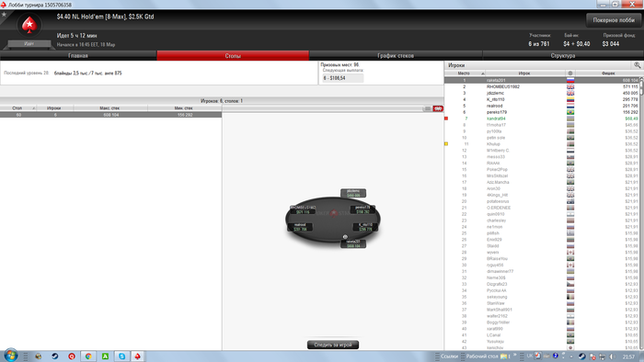Open the Windows Start button

pyautogui.click(x=10, y=356)
